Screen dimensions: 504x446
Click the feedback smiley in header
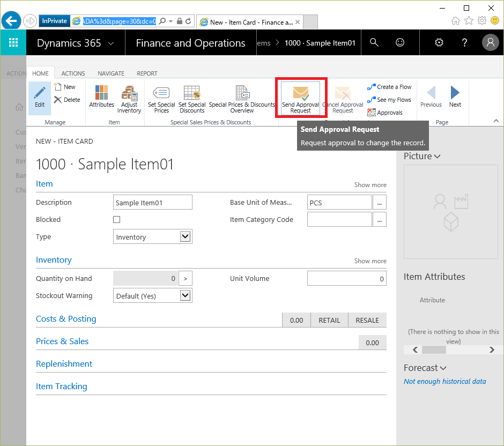tap(400, 42)
